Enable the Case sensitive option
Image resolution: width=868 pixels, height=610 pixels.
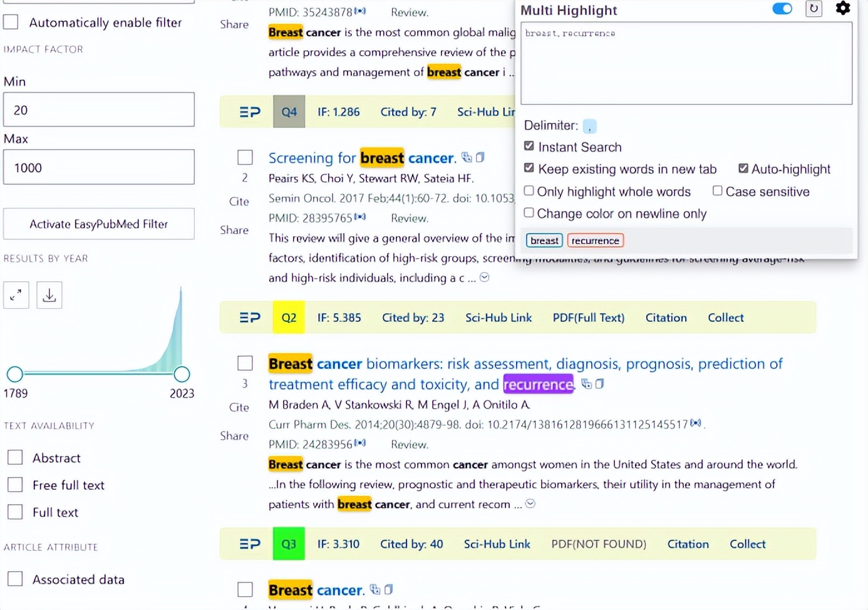[718, 190]
